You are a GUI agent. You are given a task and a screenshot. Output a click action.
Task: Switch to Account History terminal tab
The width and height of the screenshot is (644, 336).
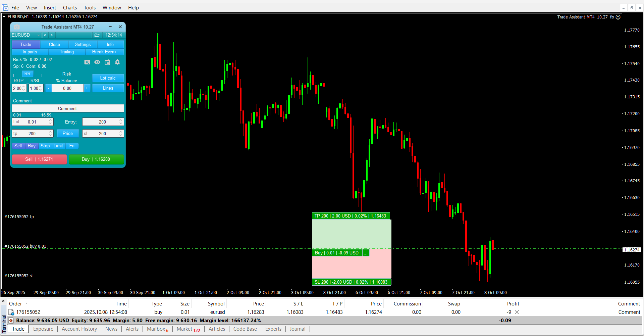point(79,329)
